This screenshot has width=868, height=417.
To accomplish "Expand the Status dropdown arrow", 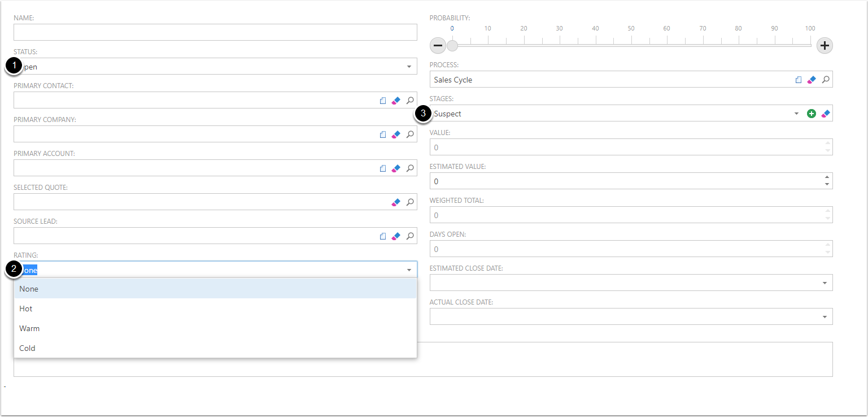I will pyautogui.click(x=409, y=67).
